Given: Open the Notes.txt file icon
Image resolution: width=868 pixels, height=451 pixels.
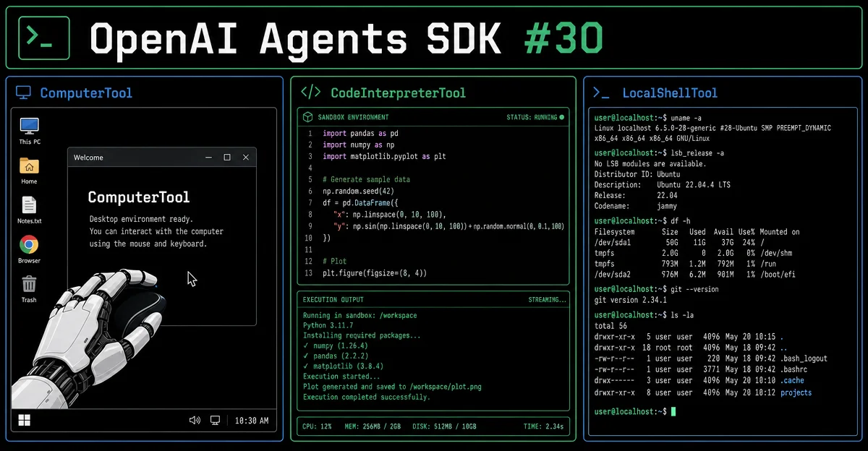Looking at the screenshot, I should (x=30, y=210).
